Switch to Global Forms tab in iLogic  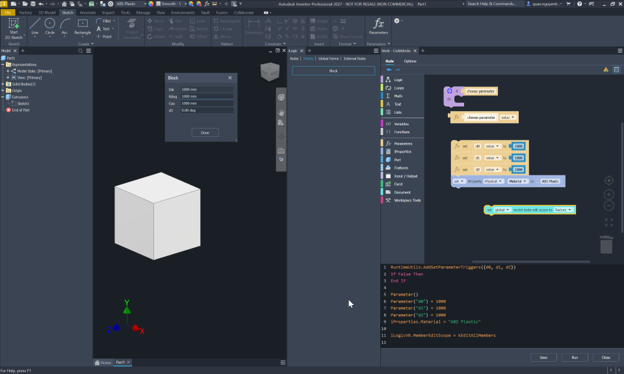(328, 58)
